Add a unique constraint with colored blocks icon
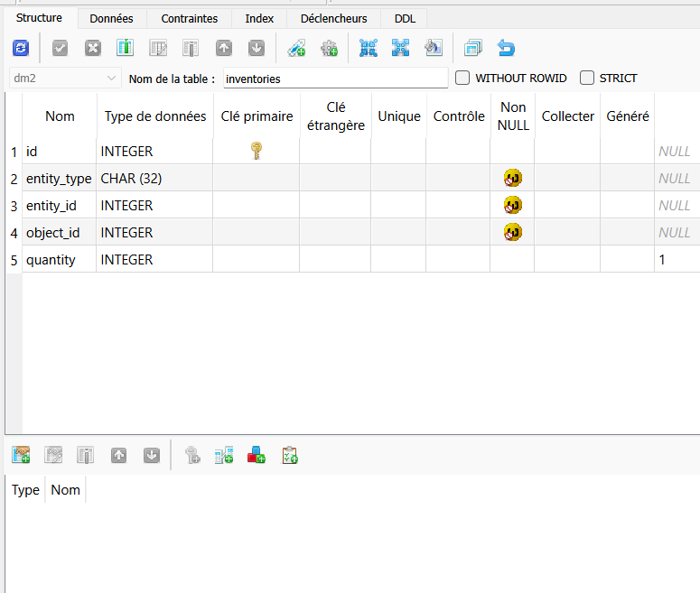This screenshot has width=700, height=593. pos(257,455)
